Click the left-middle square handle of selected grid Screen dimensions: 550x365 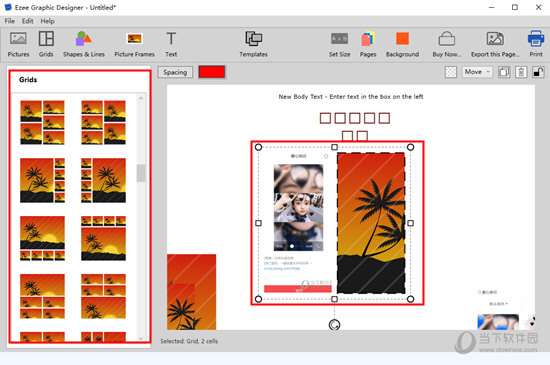(259, 223)
